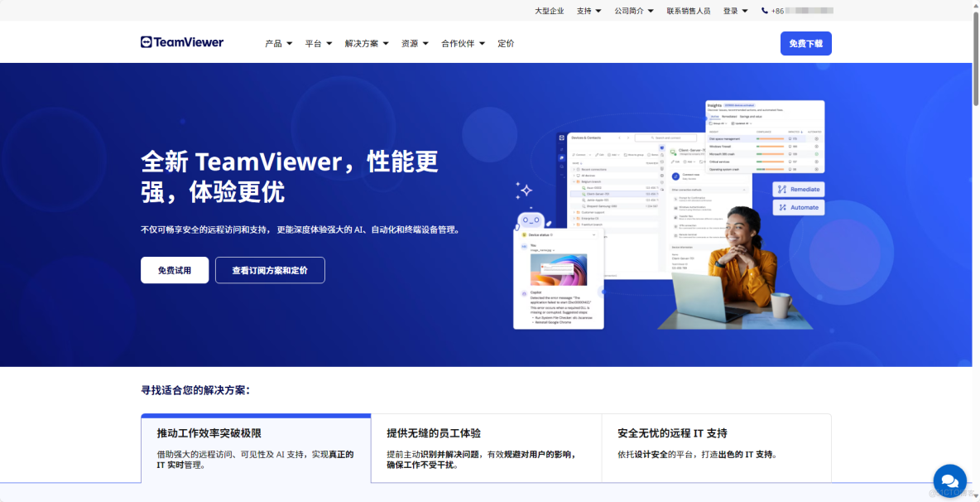Select the 推动工作效率突破极限 tab

point(255,448)
